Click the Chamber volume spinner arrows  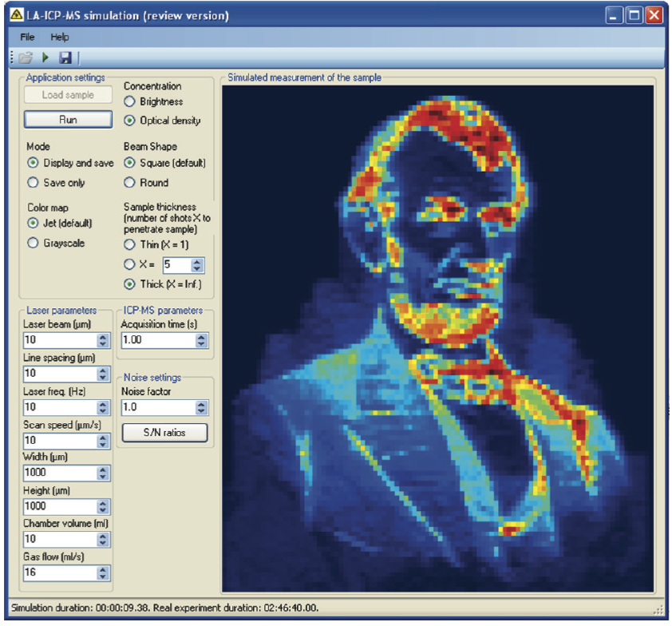102,540
